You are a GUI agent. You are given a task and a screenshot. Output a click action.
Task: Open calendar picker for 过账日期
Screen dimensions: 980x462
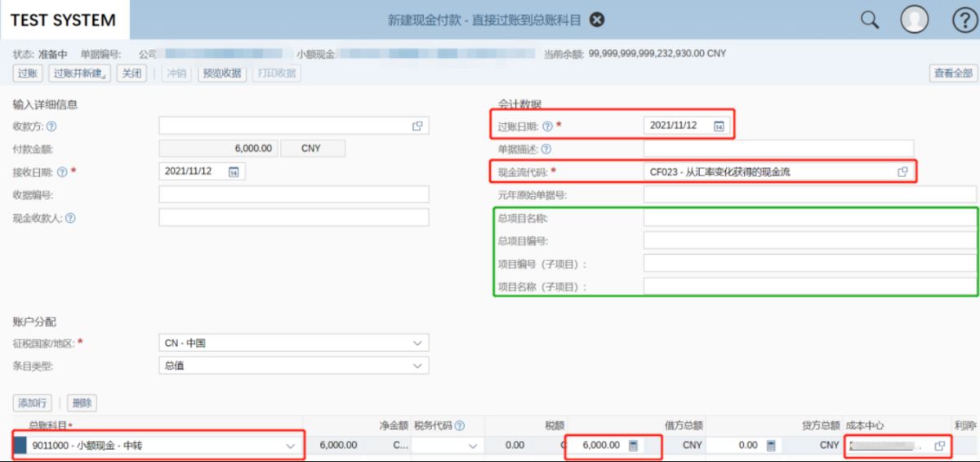pos(719,126)
